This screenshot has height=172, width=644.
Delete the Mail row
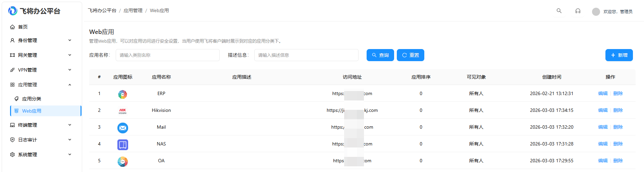(618, 127)
